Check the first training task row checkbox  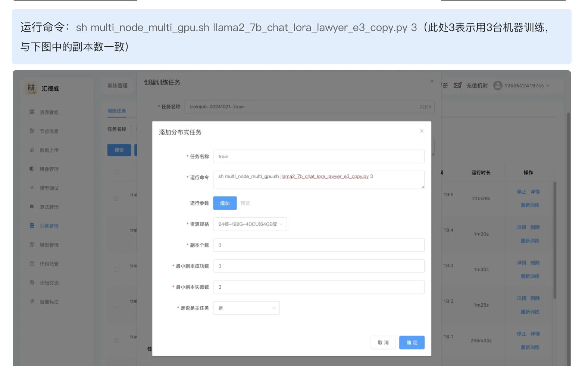pyautogui.click(x=116, y=199)
